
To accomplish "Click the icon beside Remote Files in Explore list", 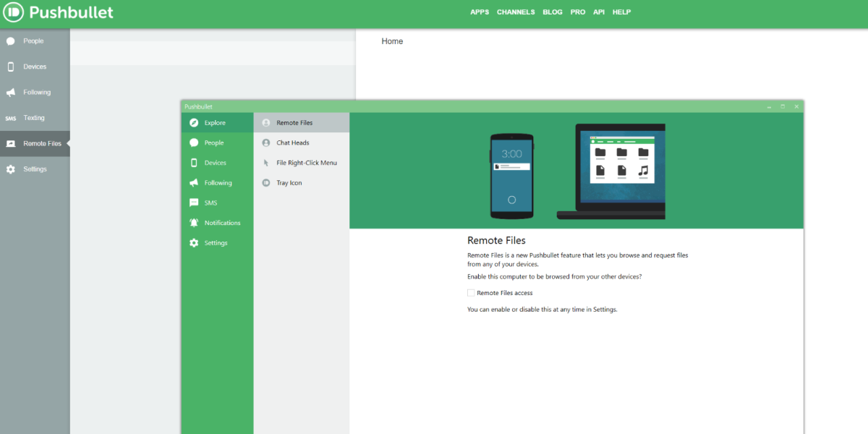I will click(266, 123).
